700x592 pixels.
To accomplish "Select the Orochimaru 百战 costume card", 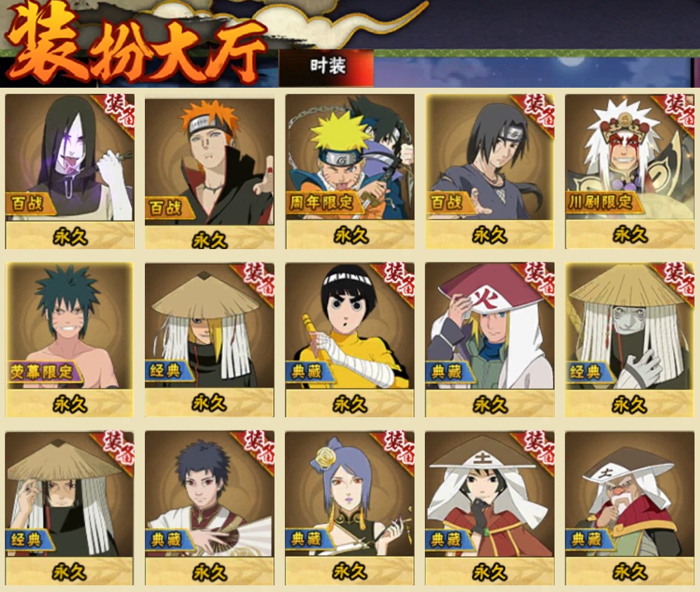I will [x=69, y=171].
